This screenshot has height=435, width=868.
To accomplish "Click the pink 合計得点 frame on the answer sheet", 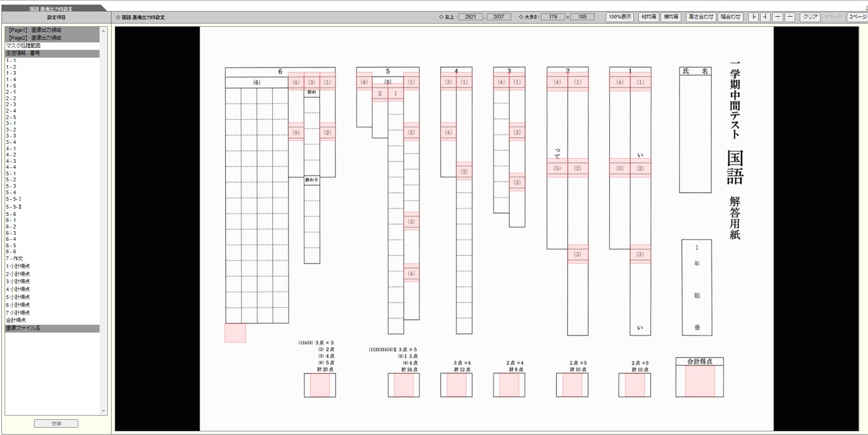I will coord(699,381).
